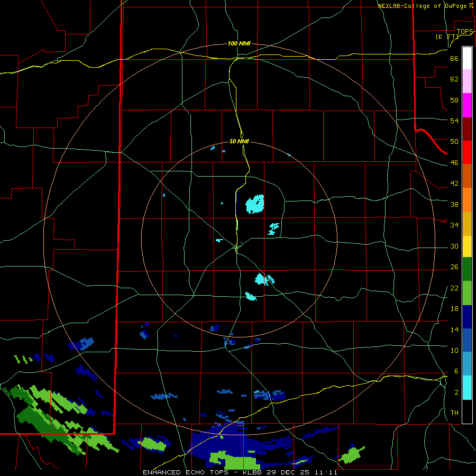This screenshot has height=476, width=476.
Task: Select the light orange legend swatch
Action: point(467,200)
